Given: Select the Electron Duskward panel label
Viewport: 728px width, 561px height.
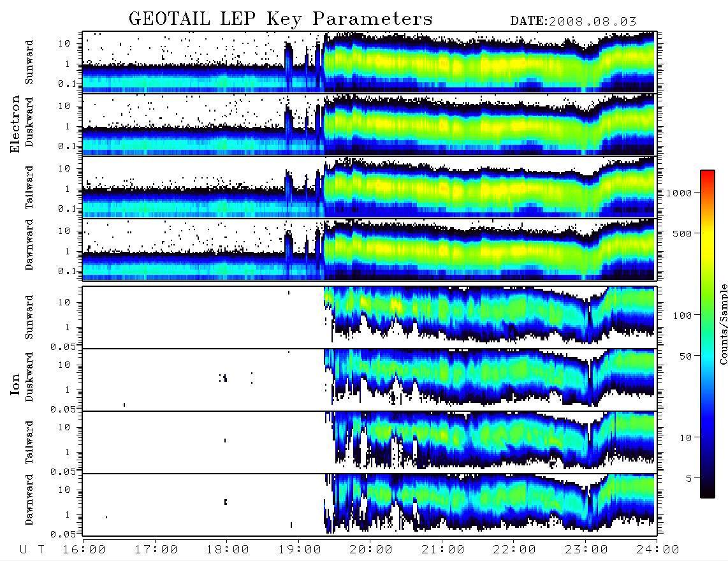Looking at the screenshot, I should coord(29,122).
